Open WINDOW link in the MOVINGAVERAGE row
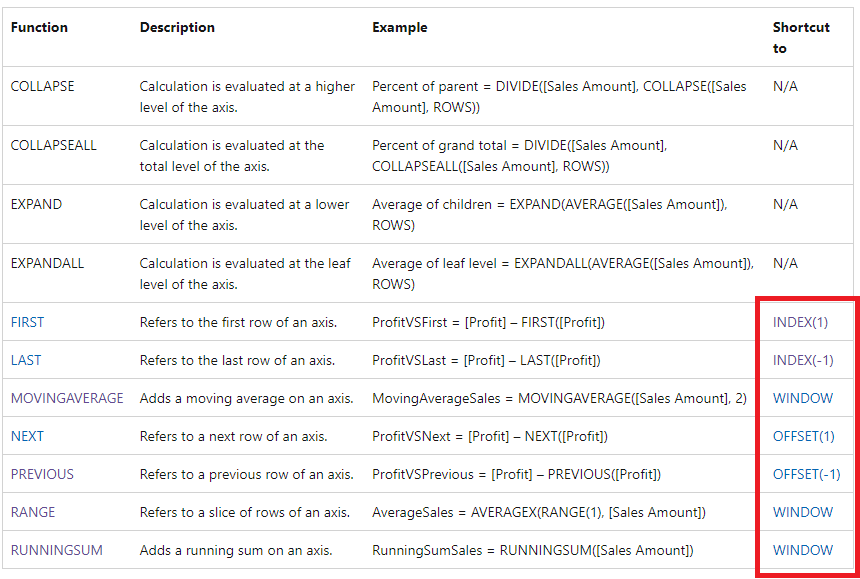The width and height of the screenshot is (860, 579). [802, 398]
